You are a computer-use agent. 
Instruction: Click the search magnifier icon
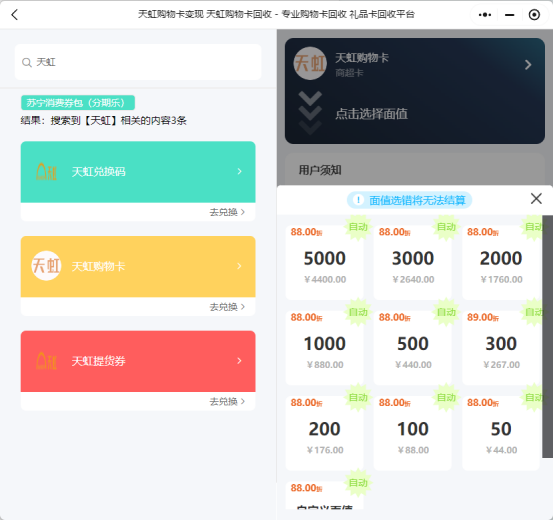coord(26,63)
